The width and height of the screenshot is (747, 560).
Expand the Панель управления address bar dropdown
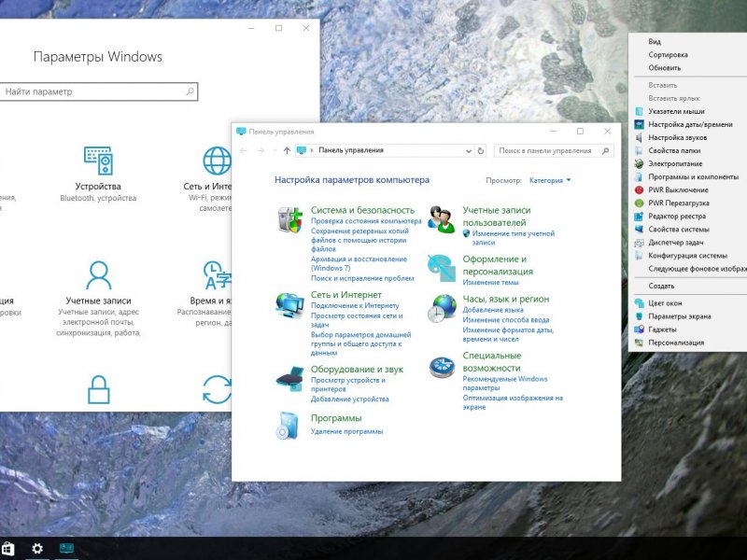click(469, 150)
